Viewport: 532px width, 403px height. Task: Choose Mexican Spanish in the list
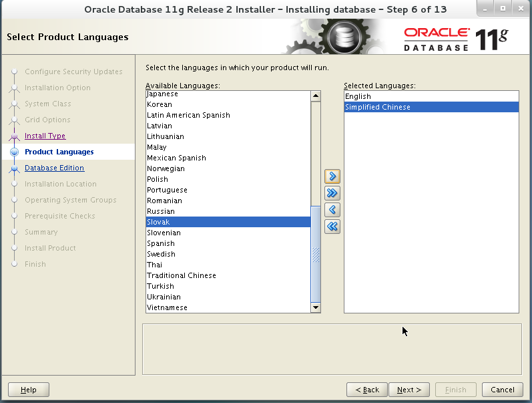point(228,158)
